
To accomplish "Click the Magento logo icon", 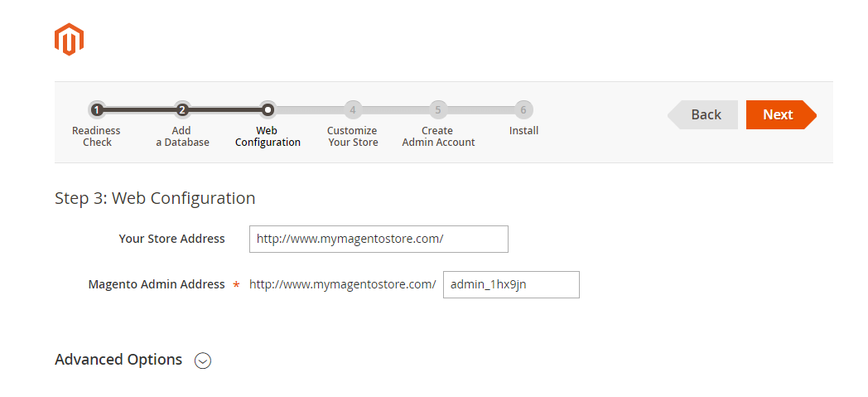I will 69,39.
